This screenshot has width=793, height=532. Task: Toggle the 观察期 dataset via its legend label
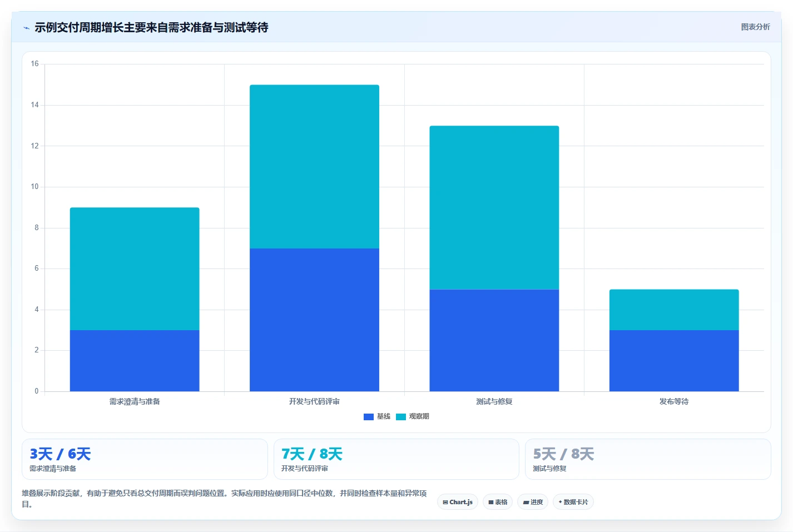tap(419, 416)
